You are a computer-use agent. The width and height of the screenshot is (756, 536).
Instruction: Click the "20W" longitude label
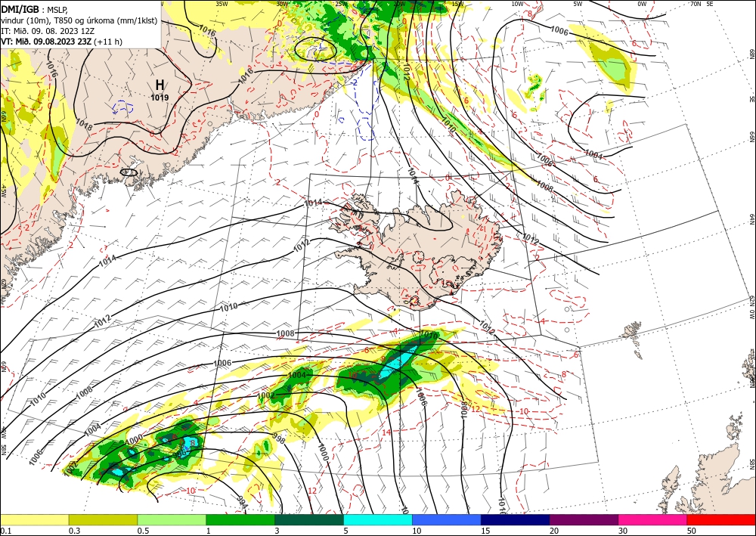399,4
